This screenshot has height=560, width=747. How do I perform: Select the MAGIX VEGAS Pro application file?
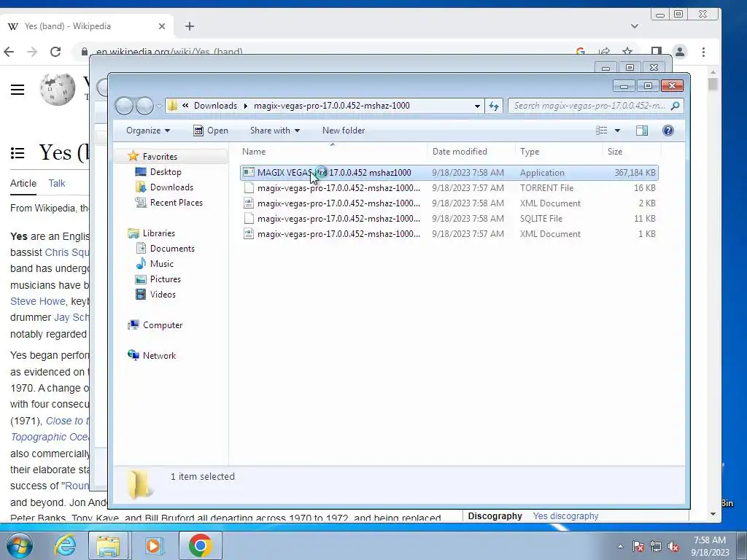click(449, 172)
